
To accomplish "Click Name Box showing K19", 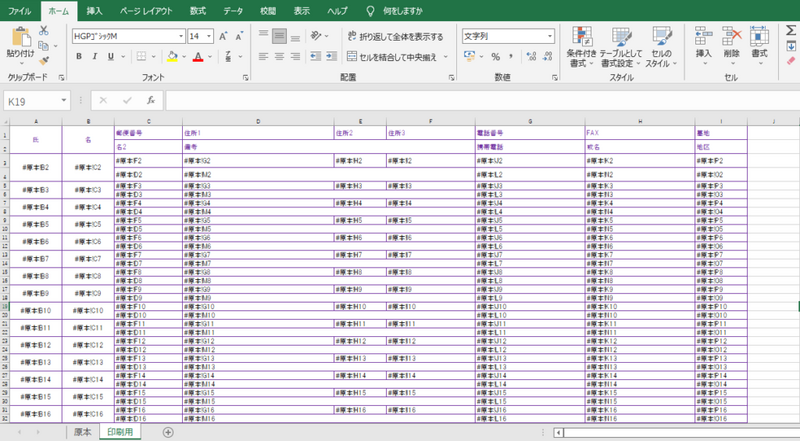I will (36, 101).
